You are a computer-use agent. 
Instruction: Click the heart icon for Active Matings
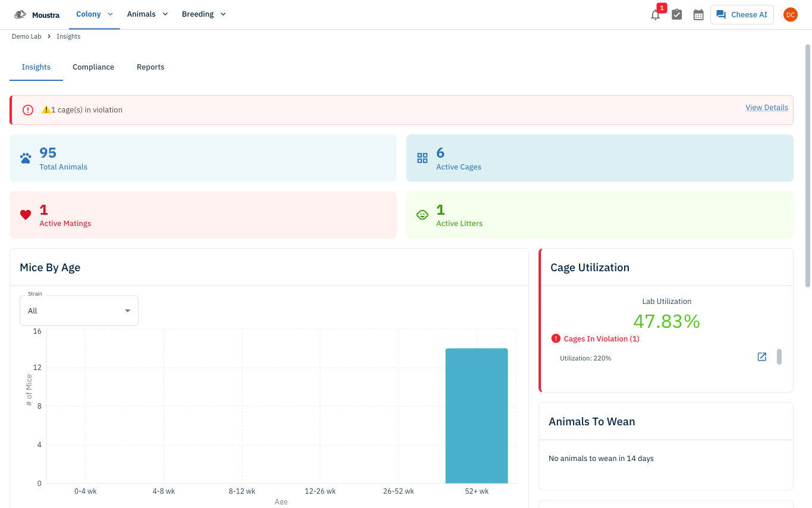(x=26, y=215)
